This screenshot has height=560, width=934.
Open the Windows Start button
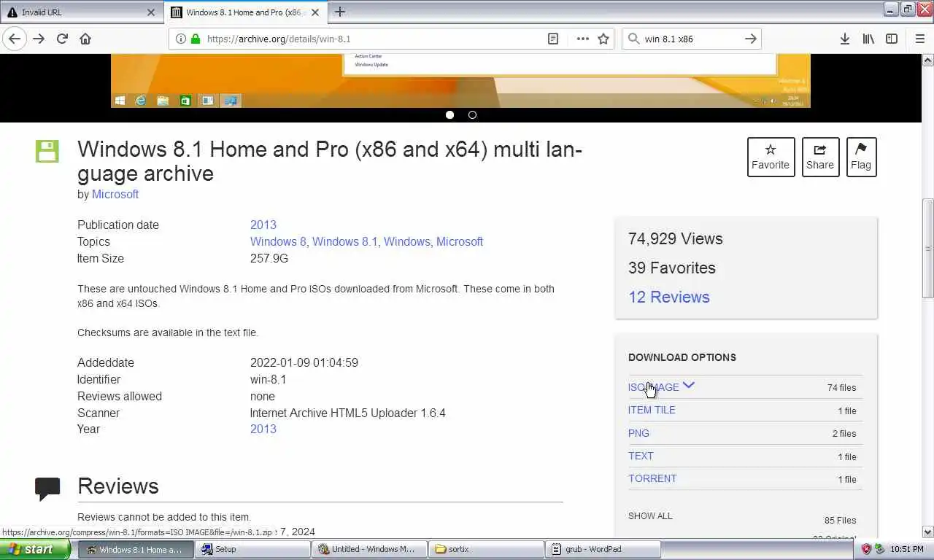coord(36,549)
